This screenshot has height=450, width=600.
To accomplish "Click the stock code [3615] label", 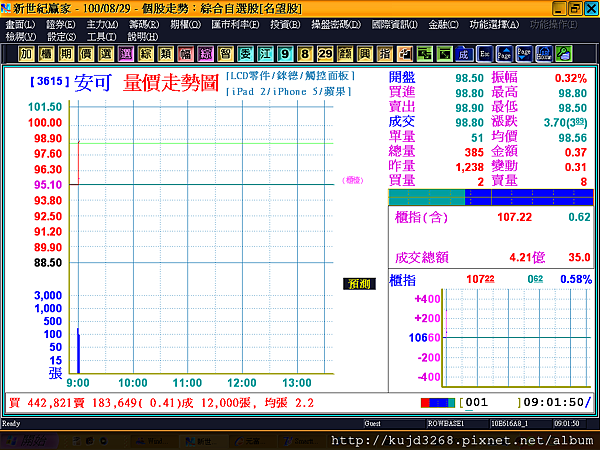I will (x=50, y=81).
